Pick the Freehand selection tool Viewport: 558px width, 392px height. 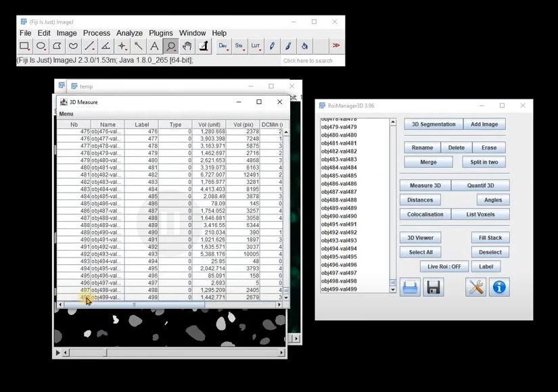click(x=73, y=45)
